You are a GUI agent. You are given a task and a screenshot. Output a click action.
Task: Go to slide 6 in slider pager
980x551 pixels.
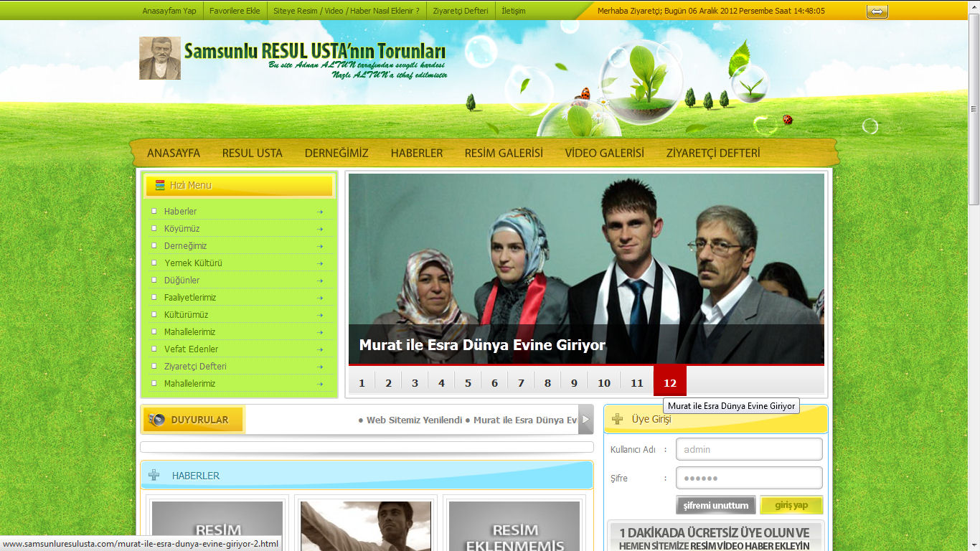(x=494, y=382)
